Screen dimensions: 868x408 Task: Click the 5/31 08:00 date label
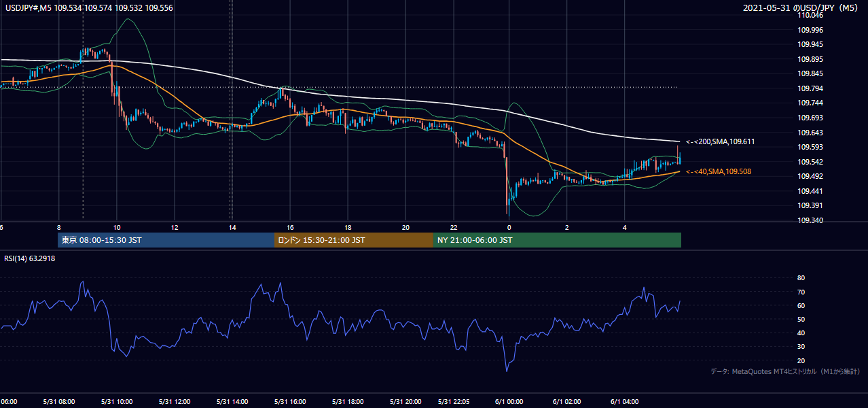coord(58,402)
